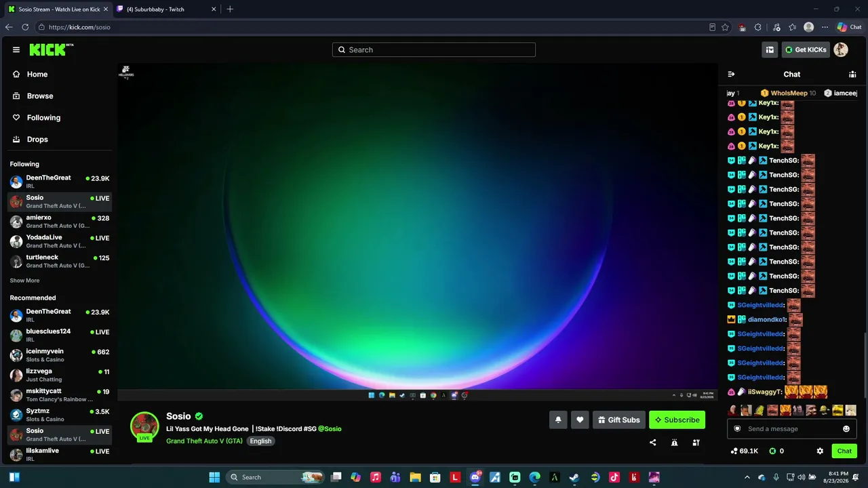Open the Kick hamburger menu
The width and height of the screenshot is (868, 488).
[x=16, y=49]
